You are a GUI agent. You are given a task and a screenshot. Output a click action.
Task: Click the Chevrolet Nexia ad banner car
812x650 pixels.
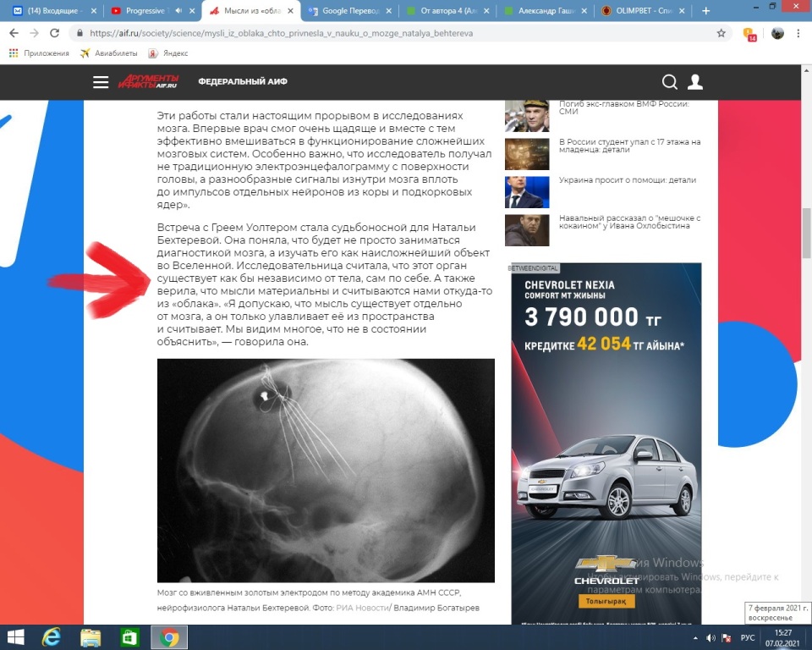(607, 476)
